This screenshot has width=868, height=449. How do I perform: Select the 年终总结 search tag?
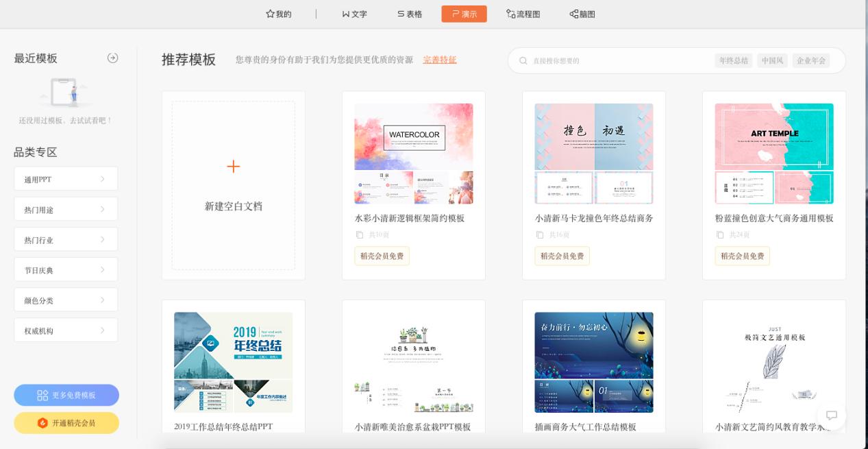point(733,60)
